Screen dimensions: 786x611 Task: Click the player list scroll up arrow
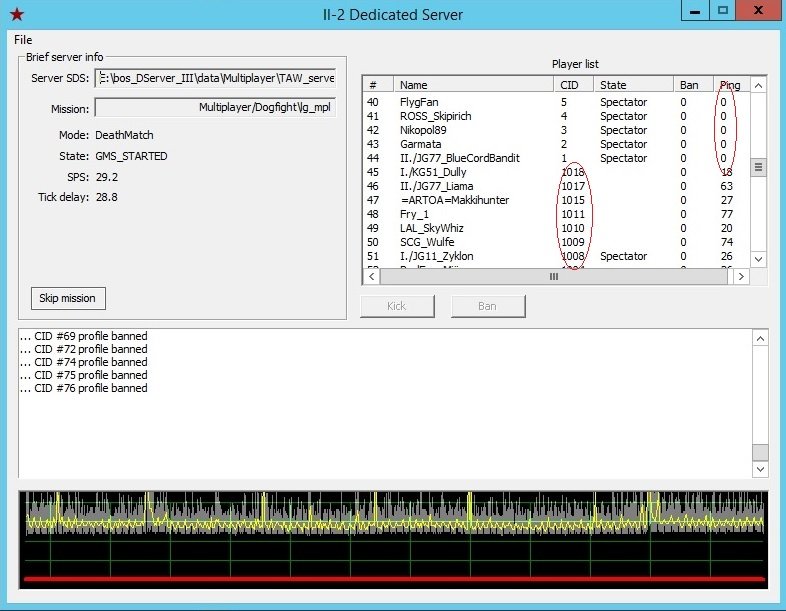pos(758,86)
